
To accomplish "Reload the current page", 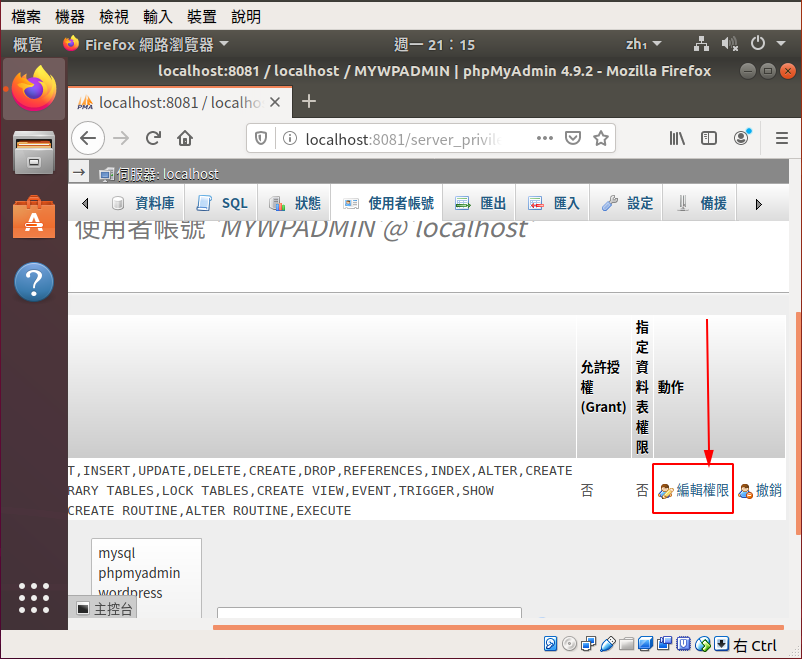I will 153,138.
